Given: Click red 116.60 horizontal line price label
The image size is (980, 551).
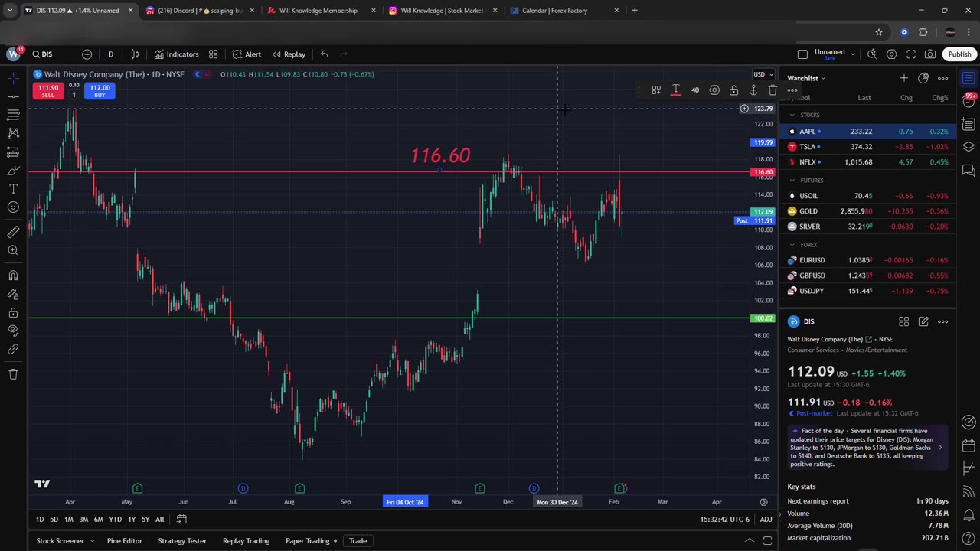Looking at the screenshot, I should pyautogui.click(x=763, y=172).
